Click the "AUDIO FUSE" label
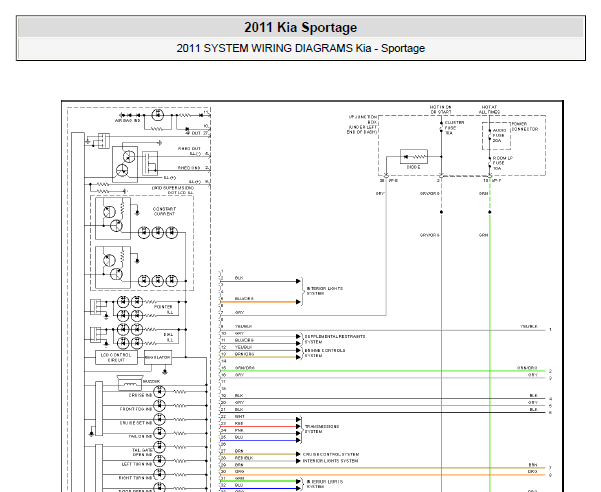This screenshot has height=492, width=601. click(x=499, y=135)
